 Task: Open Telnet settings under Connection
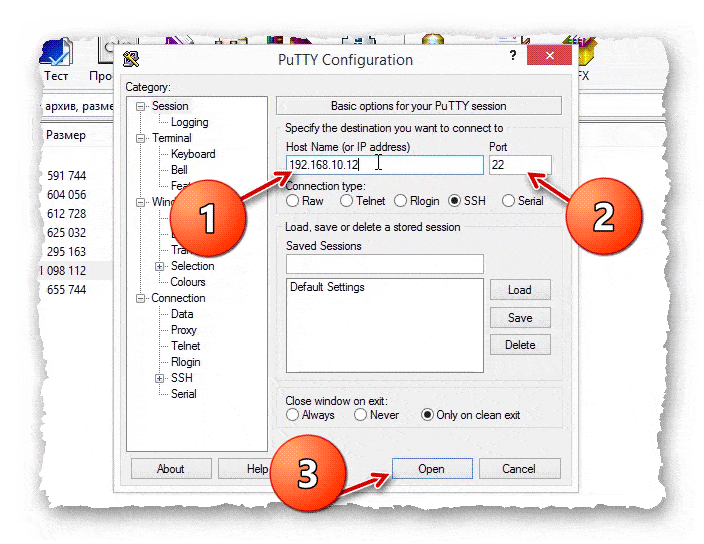(185, 346)
